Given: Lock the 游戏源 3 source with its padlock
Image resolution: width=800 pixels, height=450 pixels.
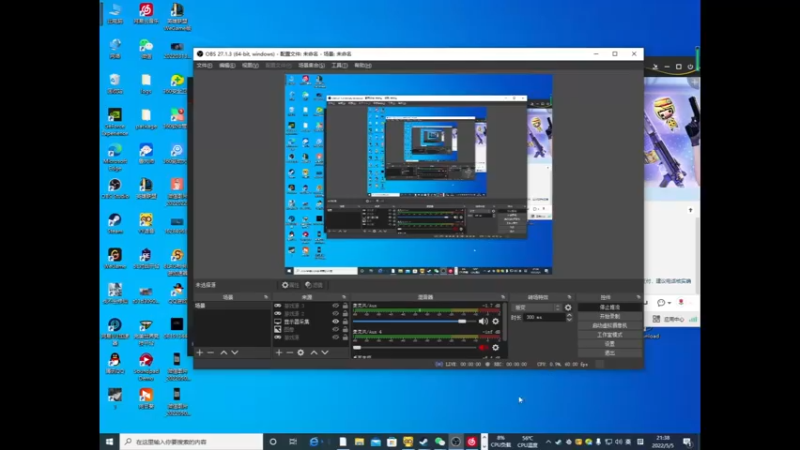Looking at the screenshot, I should click(345, 306).
